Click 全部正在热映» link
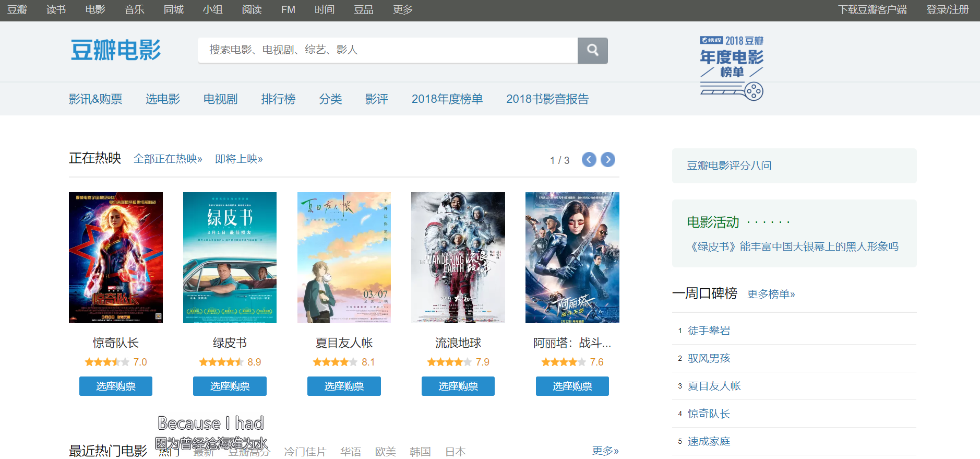The height and width of the screenshot is (459, 980). pyautogui.click(x=168, y=159)
